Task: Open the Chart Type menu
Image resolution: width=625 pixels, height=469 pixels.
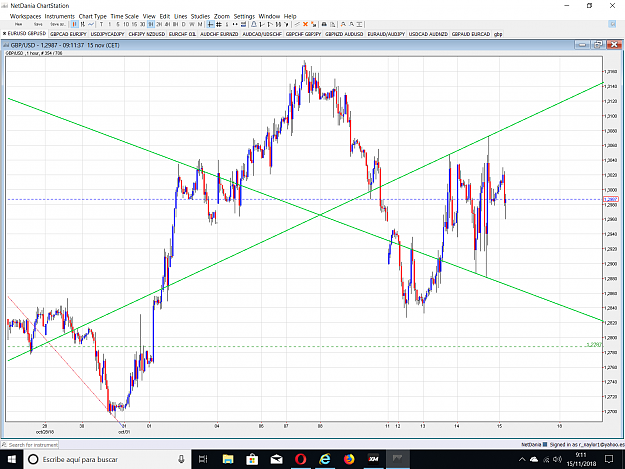Action: pyautogui.click(x=92, y=16)
